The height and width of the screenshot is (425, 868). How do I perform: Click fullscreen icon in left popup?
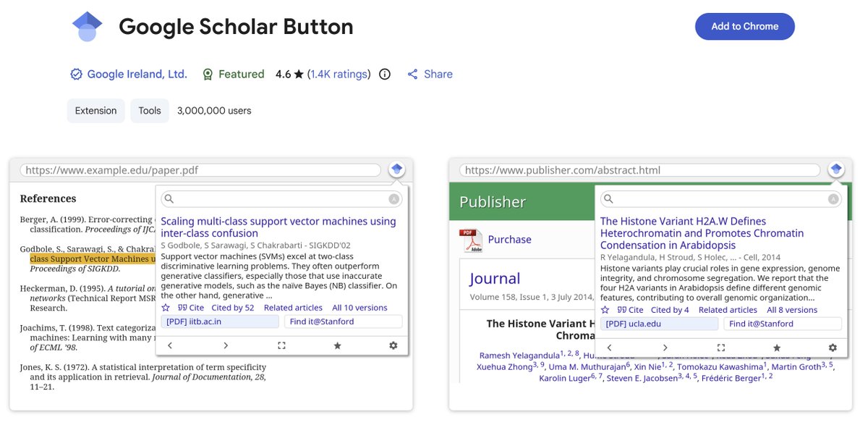(x=281, y=346)
